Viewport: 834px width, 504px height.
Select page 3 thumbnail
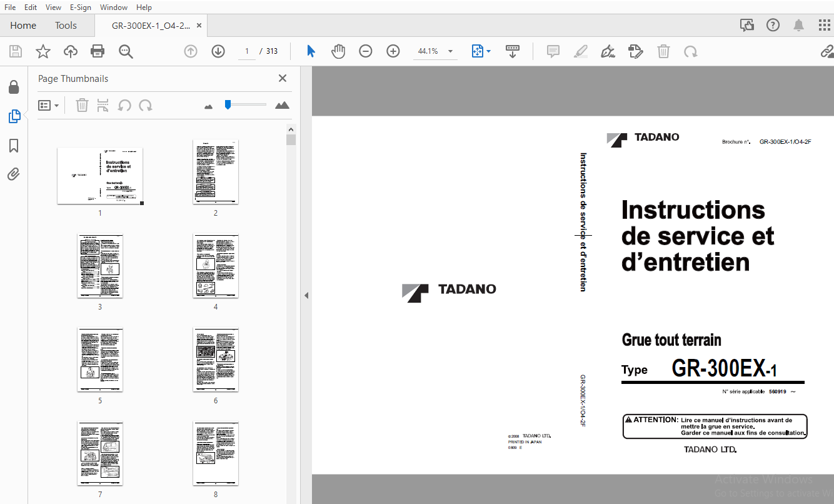(100, 266)
